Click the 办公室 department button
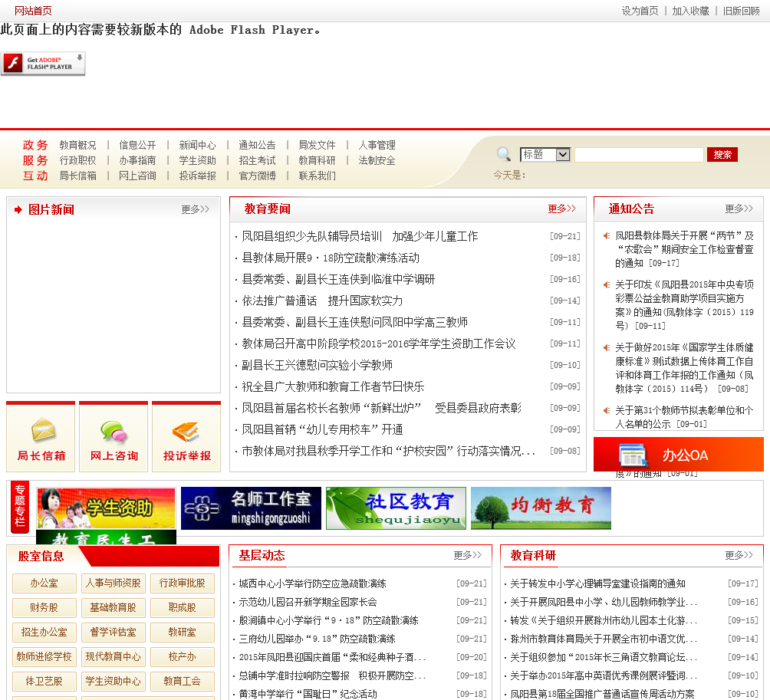This screenshot has height=700, width=770. (x=44, y=583)
